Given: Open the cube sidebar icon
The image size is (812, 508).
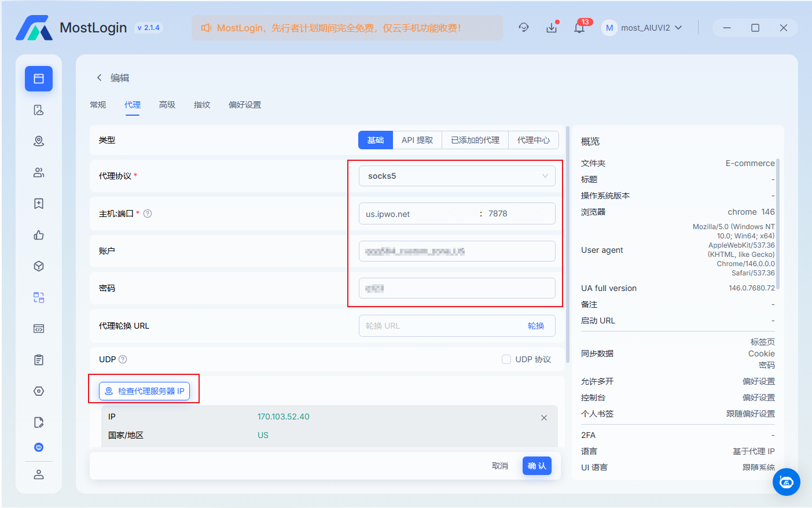Looking at the screenshot, I should point(39,266).
